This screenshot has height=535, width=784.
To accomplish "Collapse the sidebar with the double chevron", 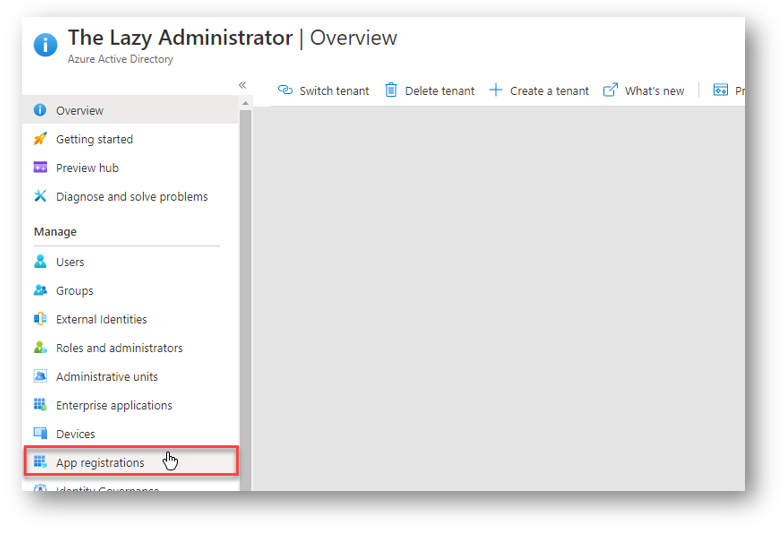I will (x=242, y=85).
